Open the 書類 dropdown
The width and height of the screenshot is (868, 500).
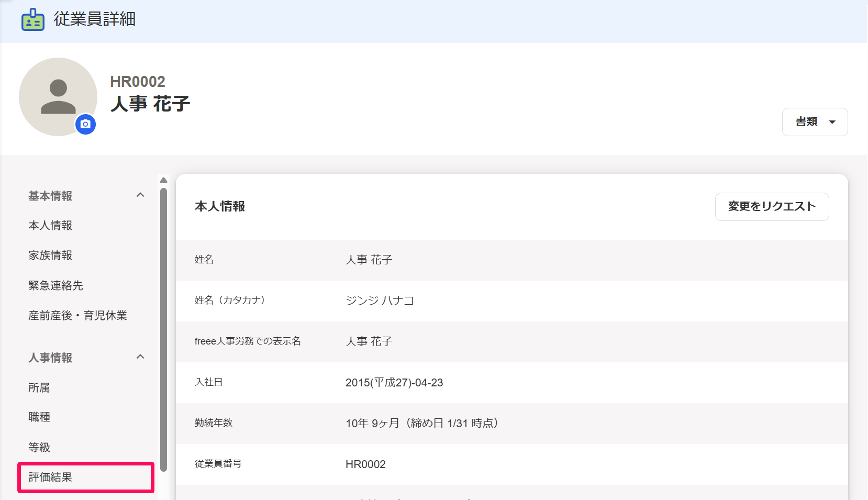tap(815, 122)
